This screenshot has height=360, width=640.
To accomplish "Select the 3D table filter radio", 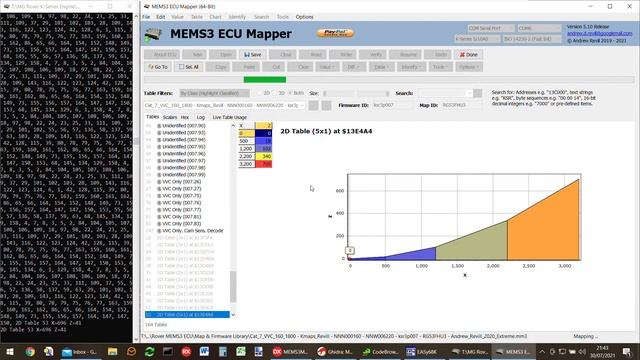I will click(275, 93).
